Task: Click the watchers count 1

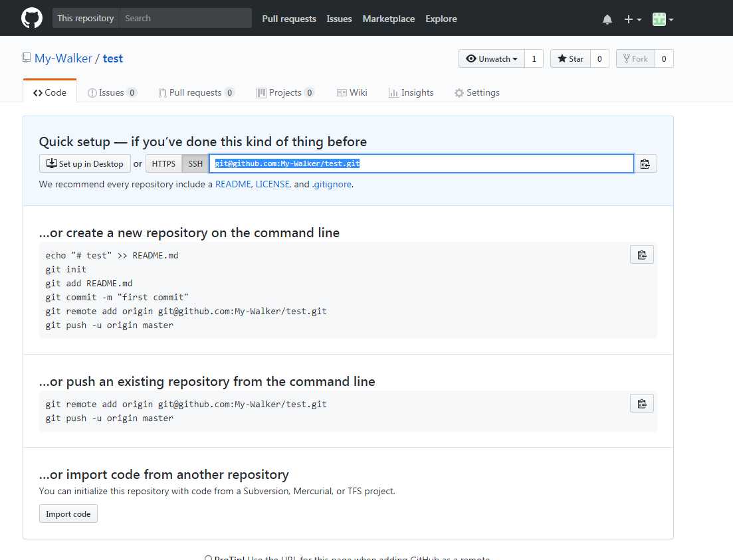Action: coord(534,59)
